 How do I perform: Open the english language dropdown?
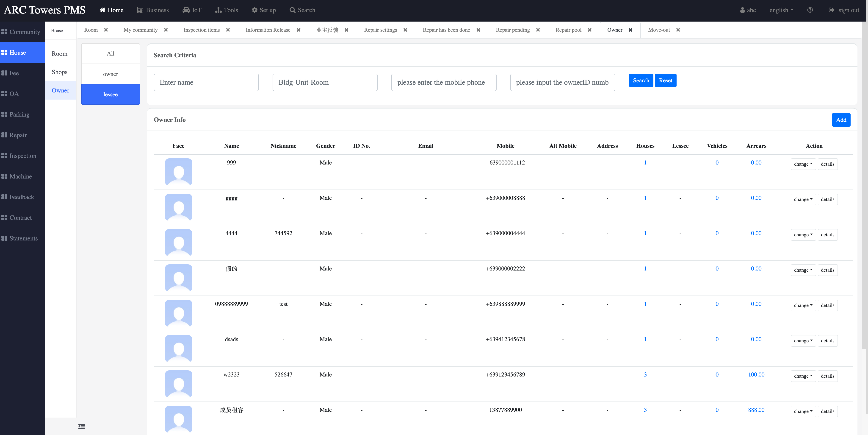(x=781, y=10)
